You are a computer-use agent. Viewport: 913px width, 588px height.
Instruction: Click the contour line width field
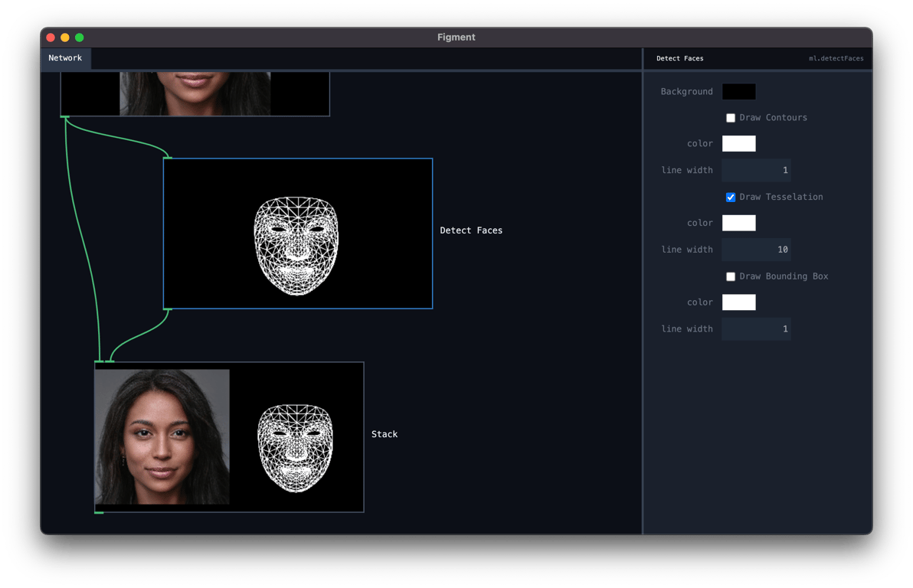[x=756, y=169]
